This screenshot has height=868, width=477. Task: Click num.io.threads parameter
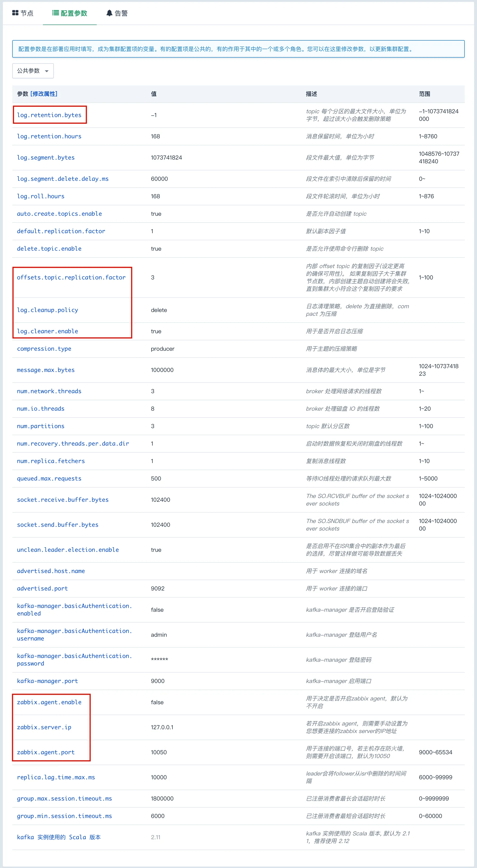point(41,409)
